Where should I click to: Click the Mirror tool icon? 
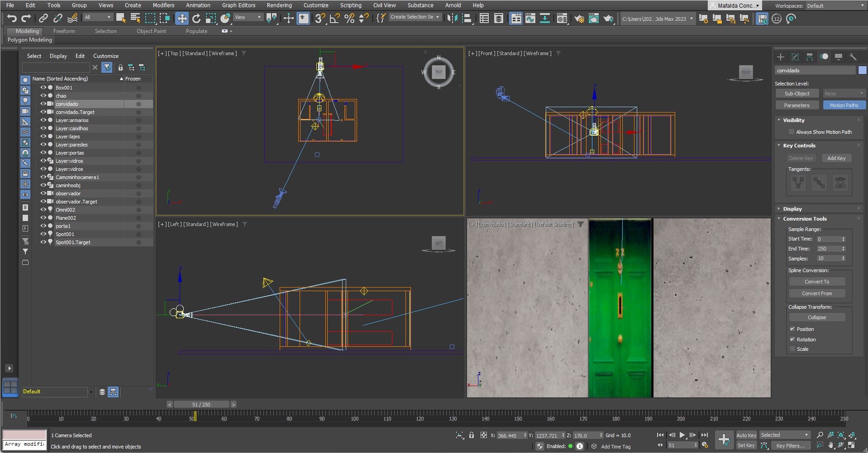click(x=452, y=19)
